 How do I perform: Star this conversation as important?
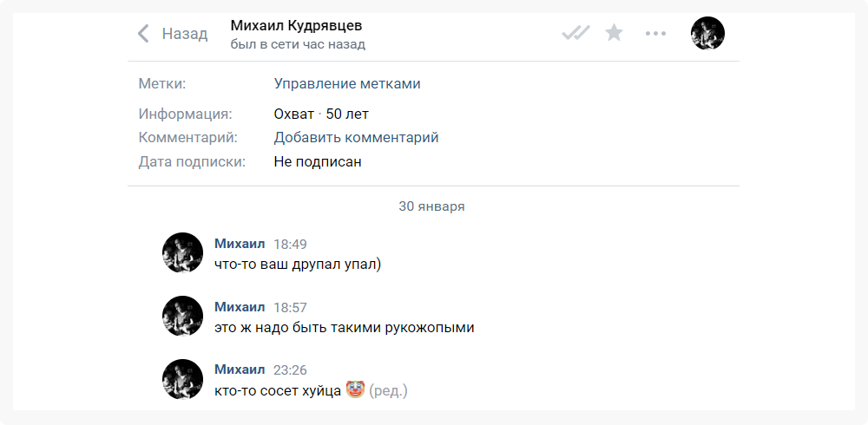click(615, 34)
